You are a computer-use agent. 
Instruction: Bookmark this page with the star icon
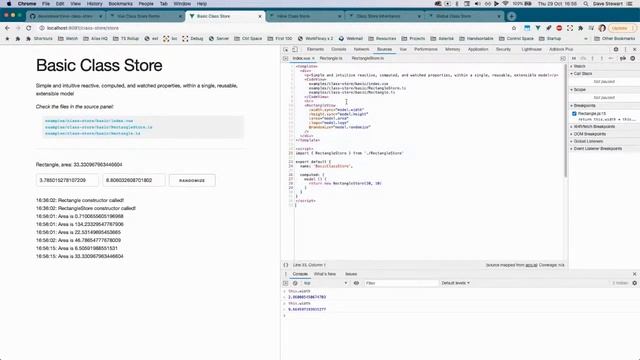(514, 28)
